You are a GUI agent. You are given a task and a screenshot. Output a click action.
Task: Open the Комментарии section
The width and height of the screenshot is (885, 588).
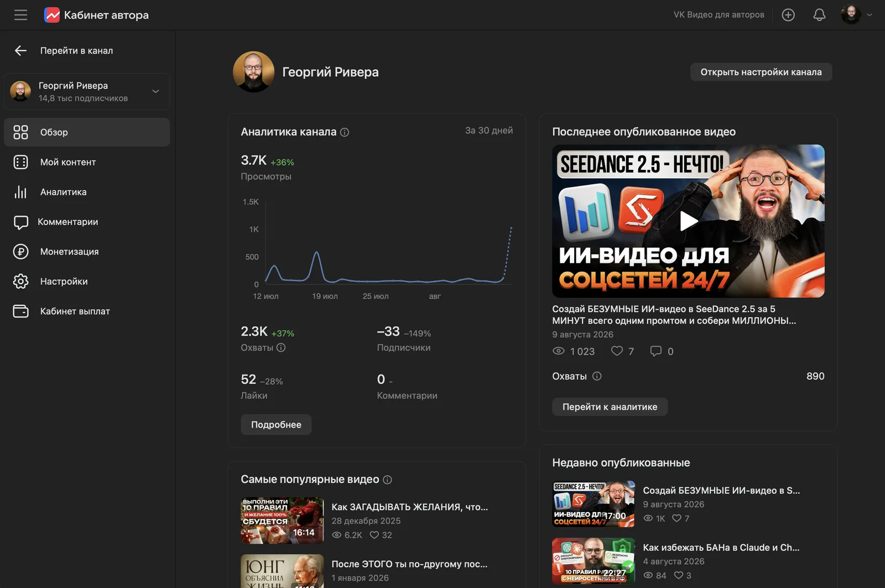[87, 222]
